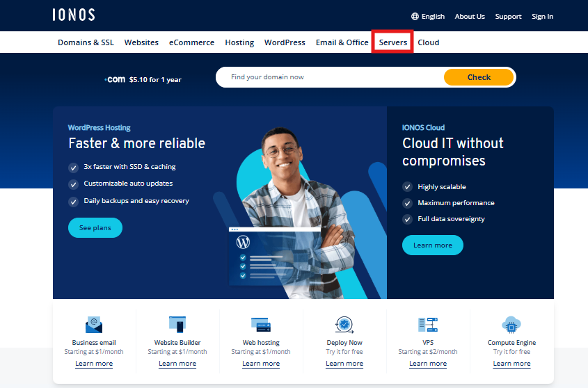Click '3x faster with SSD & caching' text
The height and width of the screenshot is (388, 588).
(129, 166)
